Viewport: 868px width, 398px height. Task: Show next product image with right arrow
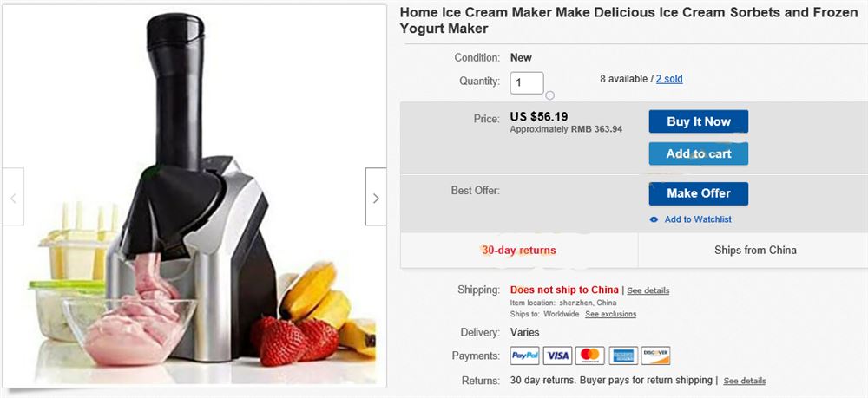click(x=376, y=198)
